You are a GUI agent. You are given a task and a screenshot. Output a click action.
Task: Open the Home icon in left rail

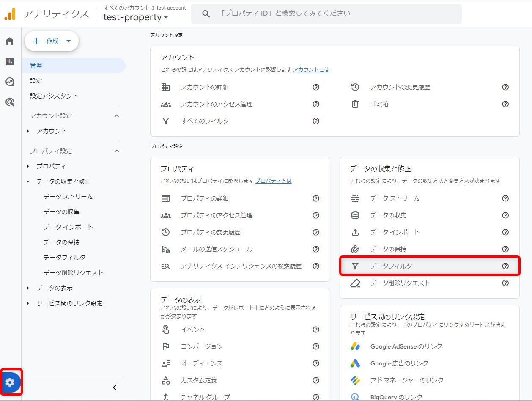point(10,41)
